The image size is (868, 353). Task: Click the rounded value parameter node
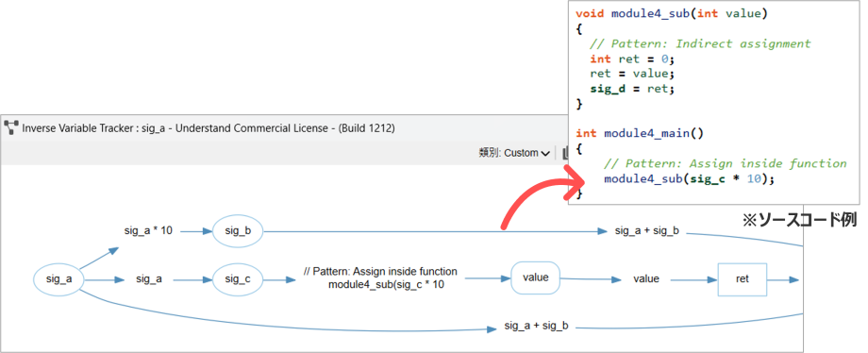click(535, 277)
